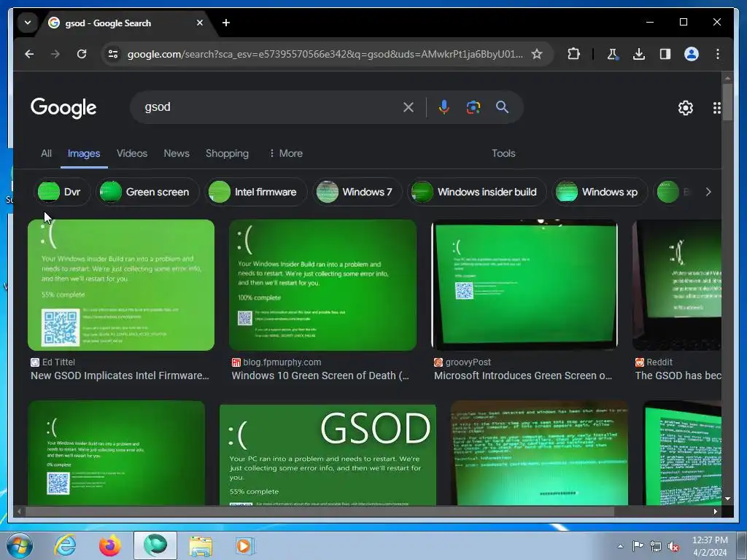The height and width of the screenshot is (560, 747).
Task: Click the Google logo
Action: (63, 108)
